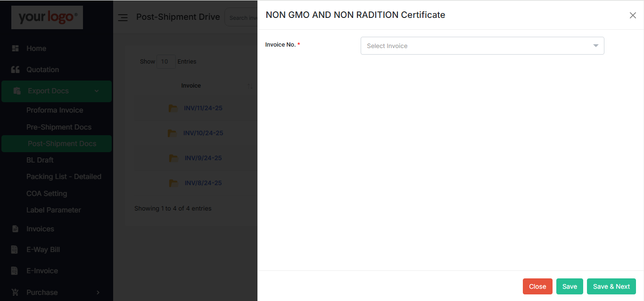Open the Home menu item
Viewport: 644px width, 301px height.
[36, 49]
